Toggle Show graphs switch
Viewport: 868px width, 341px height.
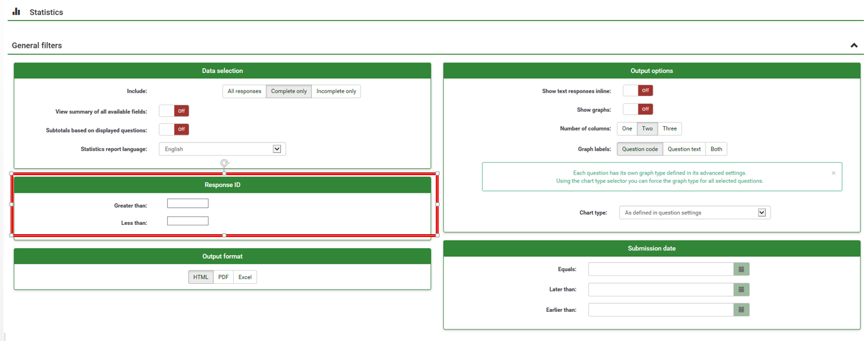coord(638,109)
